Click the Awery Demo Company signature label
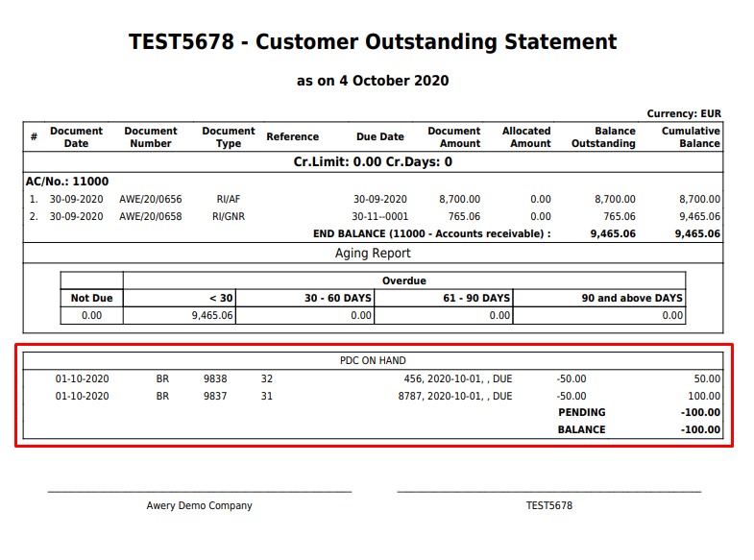Image resolution: width=754 pixels, height=560 pixels. coord(199,505)
